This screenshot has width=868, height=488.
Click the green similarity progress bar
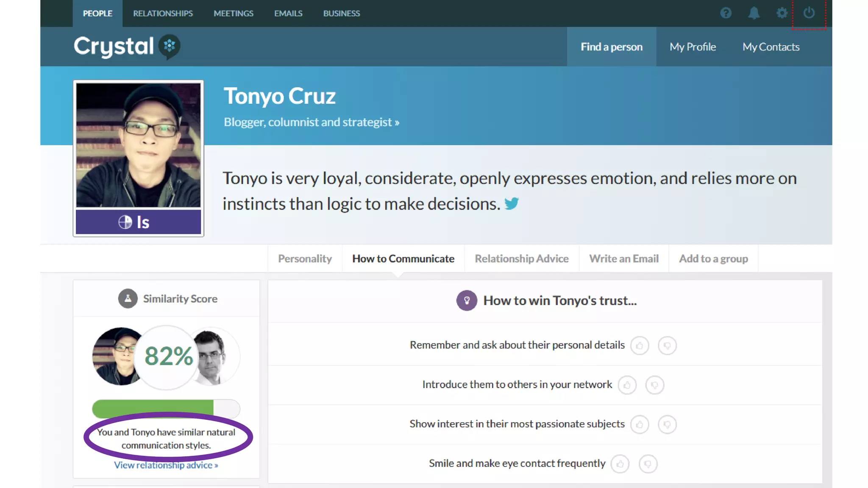click(x=166, y=408)
